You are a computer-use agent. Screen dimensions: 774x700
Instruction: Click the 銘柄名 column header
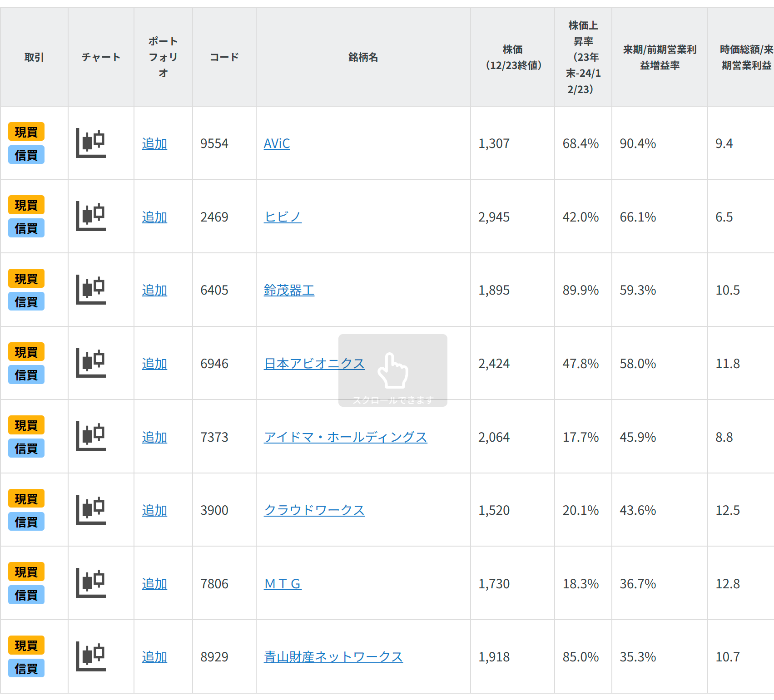[x=363, y=57]
